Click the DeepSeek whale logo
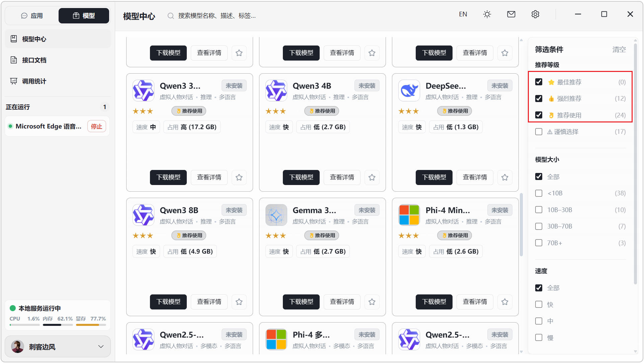The image size is (644, 363). (x=409, y=91)
